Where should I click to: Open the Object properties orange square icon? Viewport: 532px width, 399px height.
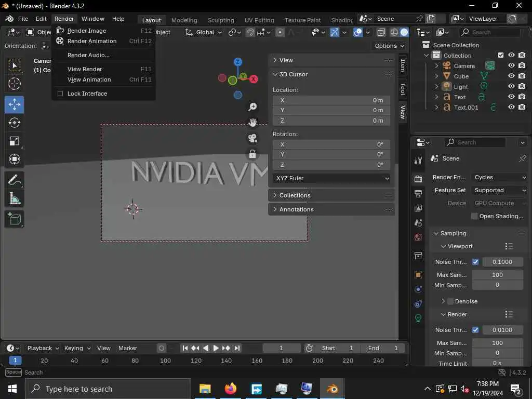pyautogui.click(x=418, y=274)
